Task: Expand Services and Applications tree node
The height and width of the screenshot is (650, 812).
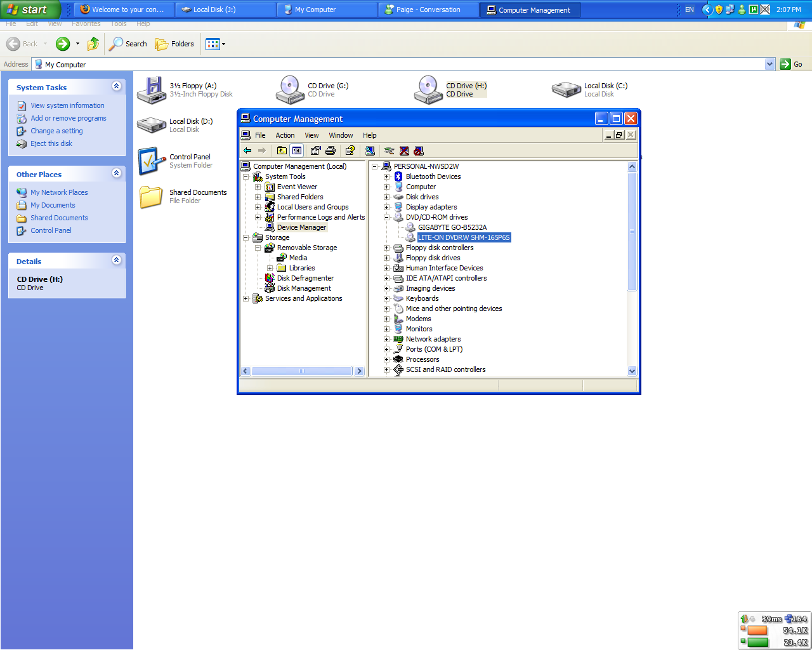Action: 246,298
